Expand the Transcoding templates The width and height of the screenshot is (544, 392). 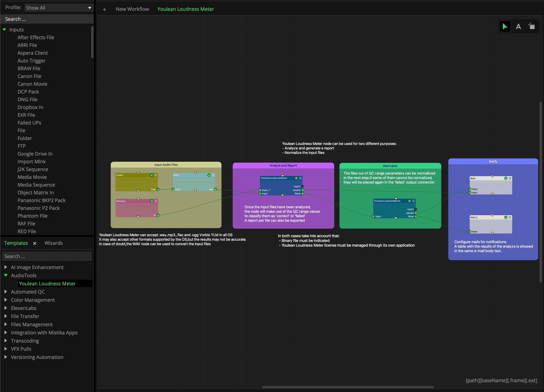click(x=6, y=340)
